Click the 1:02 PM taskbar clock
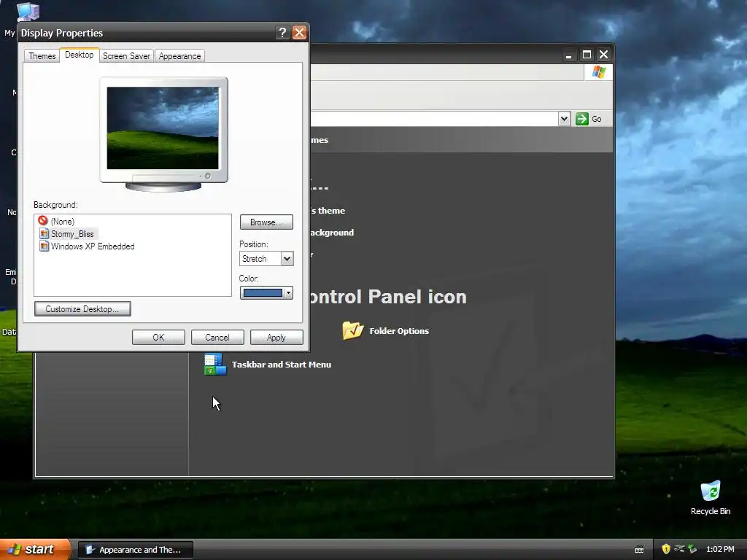Viewport: 747px width, 560px height. 720,549
